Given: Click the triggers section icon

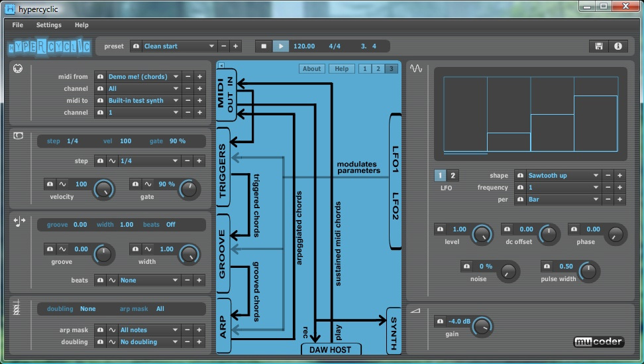Looking at the screenshot, I should 19,135.
